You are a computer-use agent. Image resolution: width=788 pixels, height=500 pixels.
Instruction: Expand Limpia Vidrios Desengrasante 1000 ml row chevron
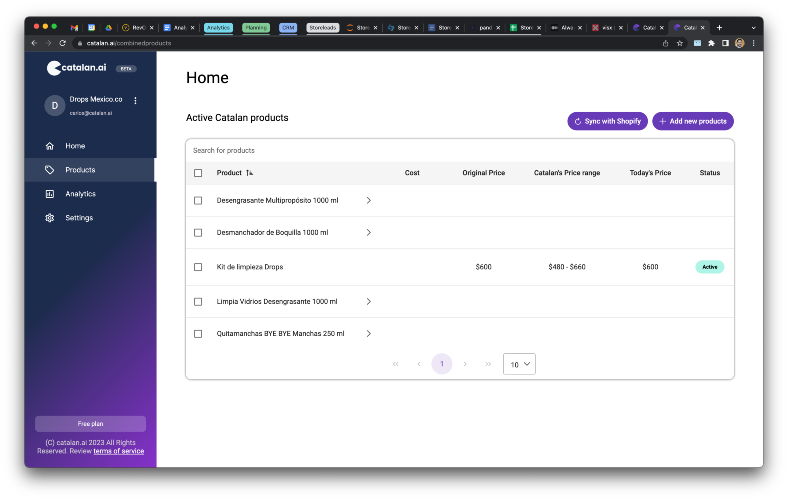[368, 302]
